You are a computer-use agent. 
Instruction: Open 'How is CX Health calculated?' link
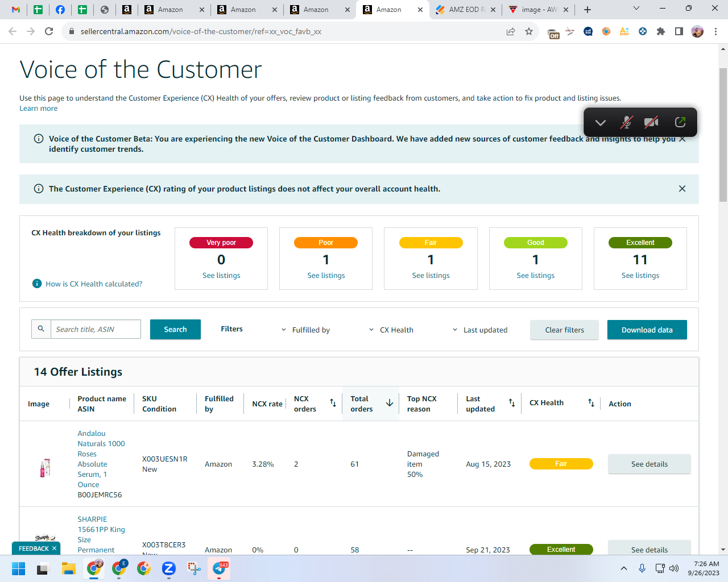pos(94,284)
